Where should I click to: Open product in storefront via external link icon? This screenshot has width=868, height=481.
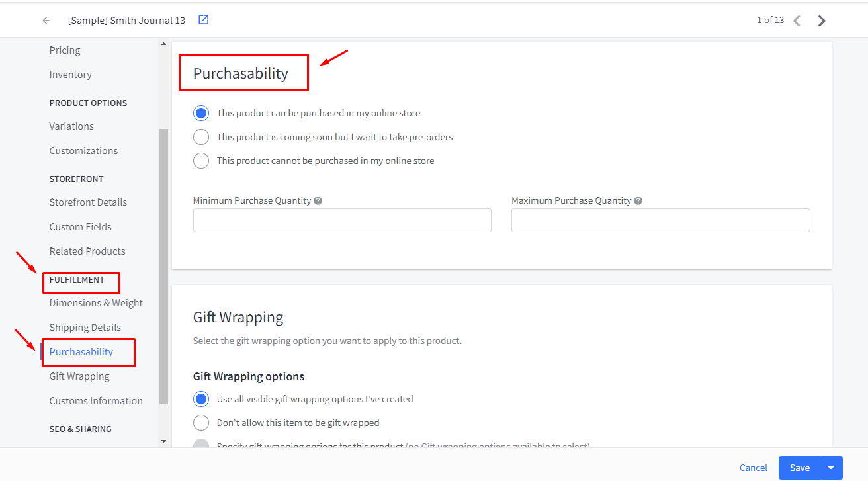coord(204,20)
